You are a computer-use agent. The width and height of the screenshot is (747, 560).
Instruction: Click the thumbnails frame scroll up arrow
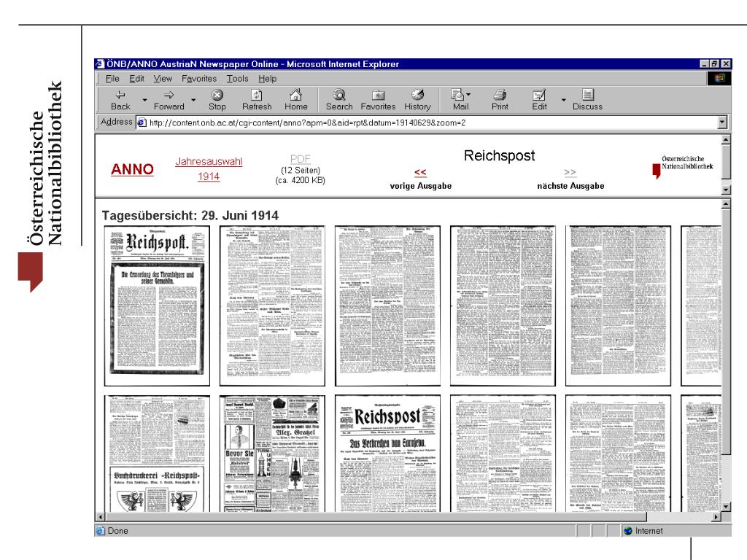coord(726,204)
